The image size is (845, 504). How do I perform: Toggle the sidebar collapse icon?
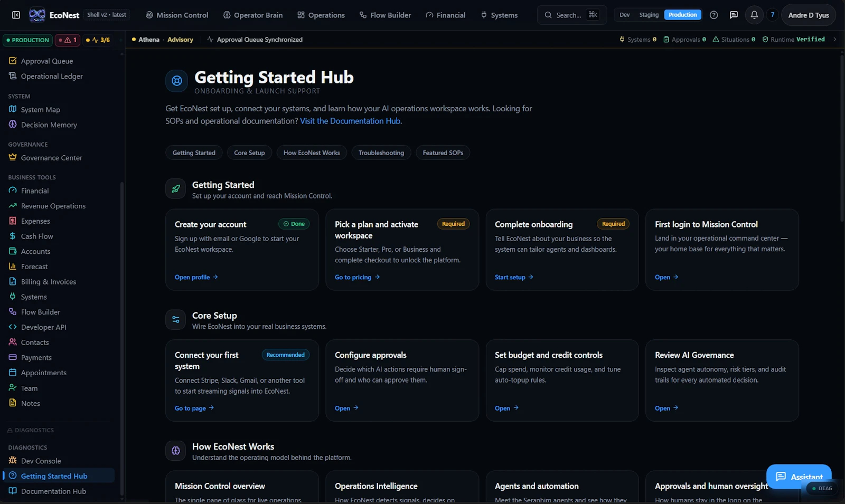click(16, 15)
